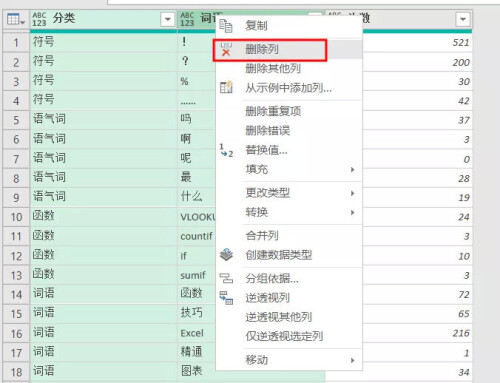Viewport: 500px width, 383px height.
Task: Select 转换 menu item
Action: click(256, 212)
